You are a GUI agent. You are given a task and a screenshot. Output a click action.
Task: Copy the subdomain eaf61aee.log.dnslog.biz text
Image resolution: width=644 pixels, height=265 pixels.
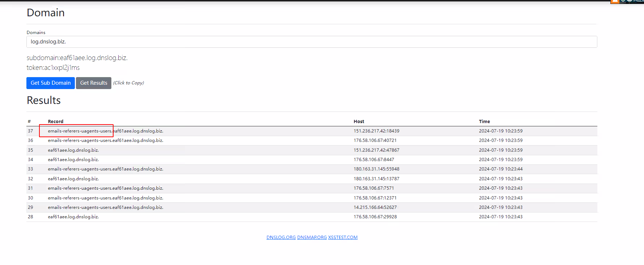coord(77,58)
